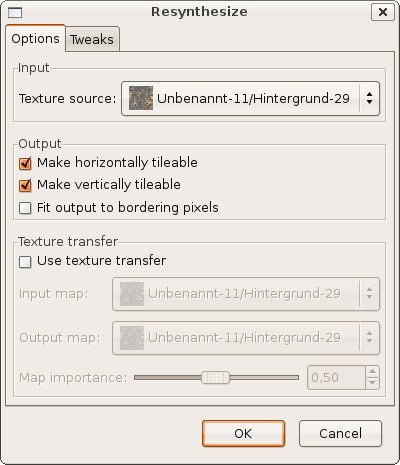Switch to the Tweaks tab
This screenshot has height=465, width=400.
point(92,39)
